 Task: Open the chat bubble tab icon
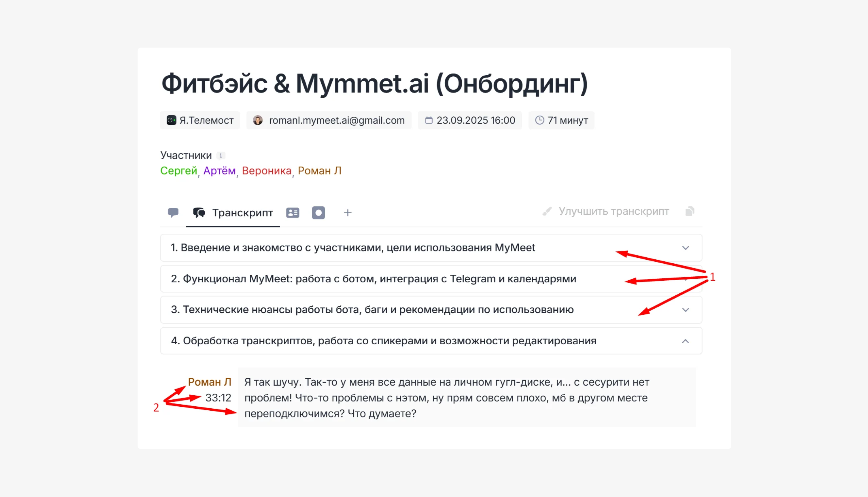point(173,212)
